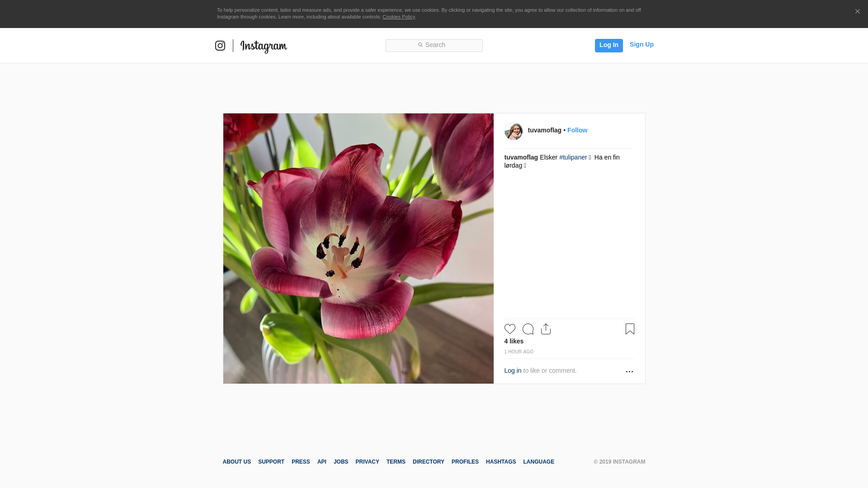The height and width of the screenshot is (488, 868).
Task: Share the post using share icon
Action: coord(546,329)
